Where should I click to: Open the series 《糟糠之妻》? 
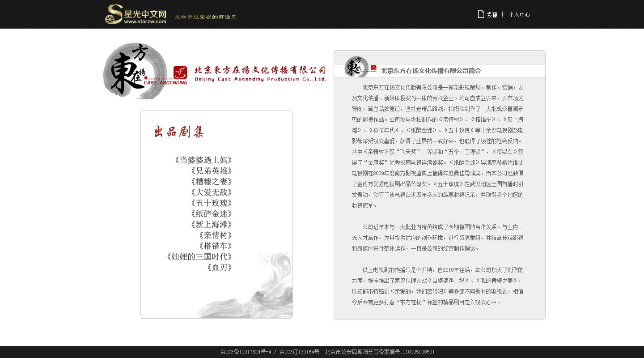(211, 182)
